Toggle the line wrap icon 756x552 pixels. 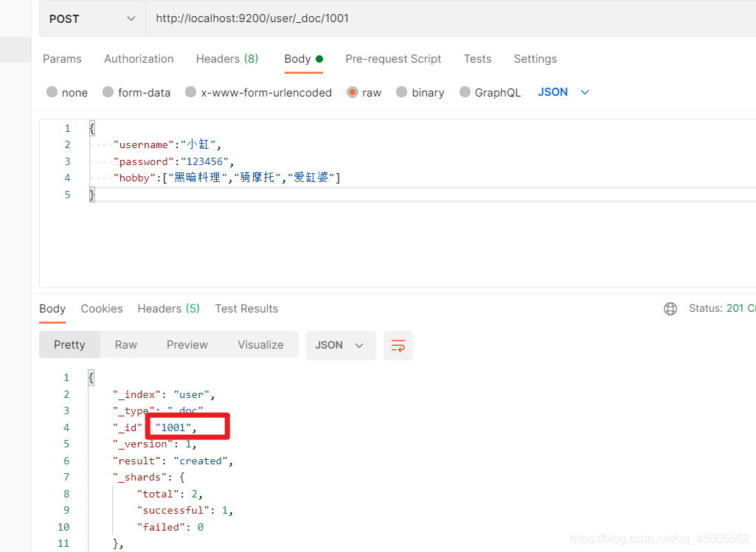click(x=398, y=346)
